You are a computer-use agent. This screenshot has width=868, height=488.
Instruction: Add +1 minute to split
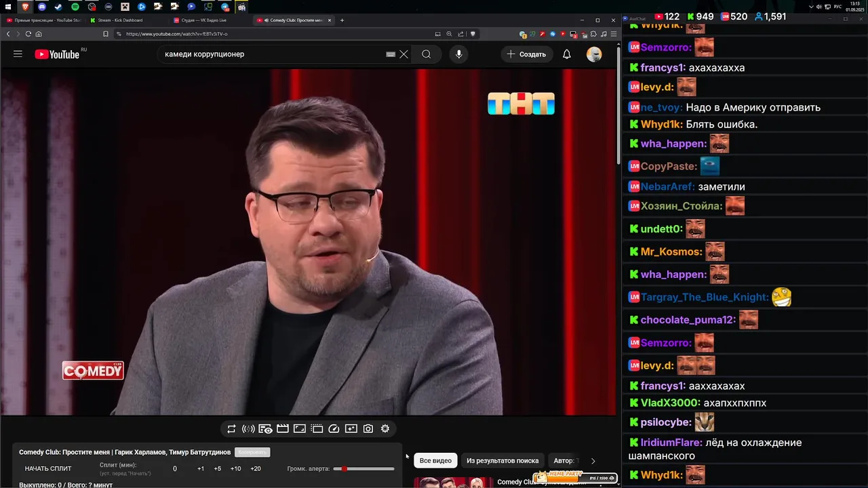coord(201,468)
